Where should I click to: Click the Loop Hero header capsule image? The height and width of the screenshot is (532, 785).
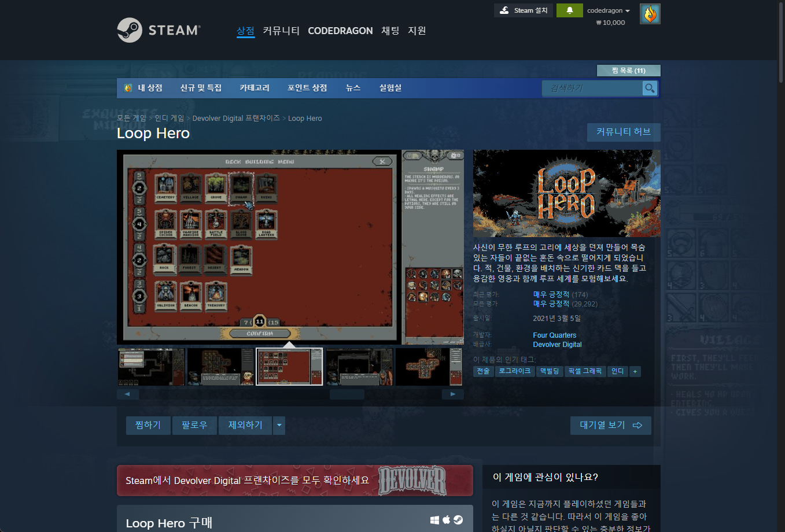tap(566, 193)
